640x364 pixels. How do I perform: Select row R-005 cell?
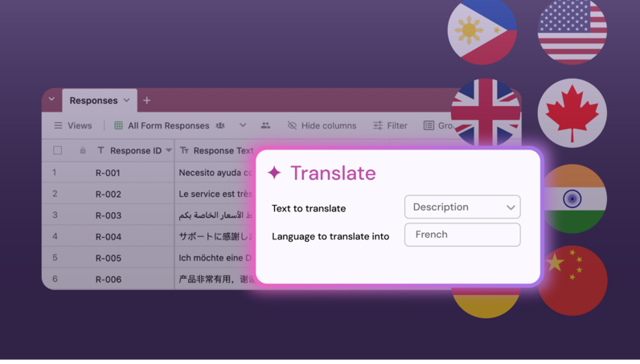tap(109, 258)
